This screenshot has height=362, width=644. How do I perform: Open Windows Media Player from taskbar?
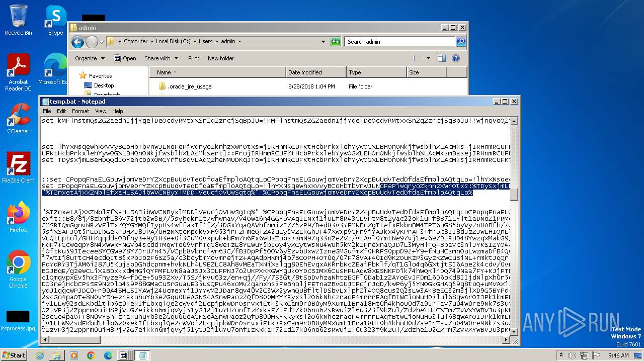click(73, 355)
